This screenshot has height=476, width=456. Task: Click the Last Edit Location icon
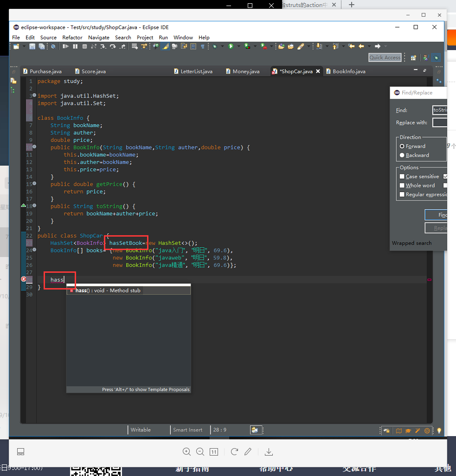pyautogui.click(x=351, y=46)
